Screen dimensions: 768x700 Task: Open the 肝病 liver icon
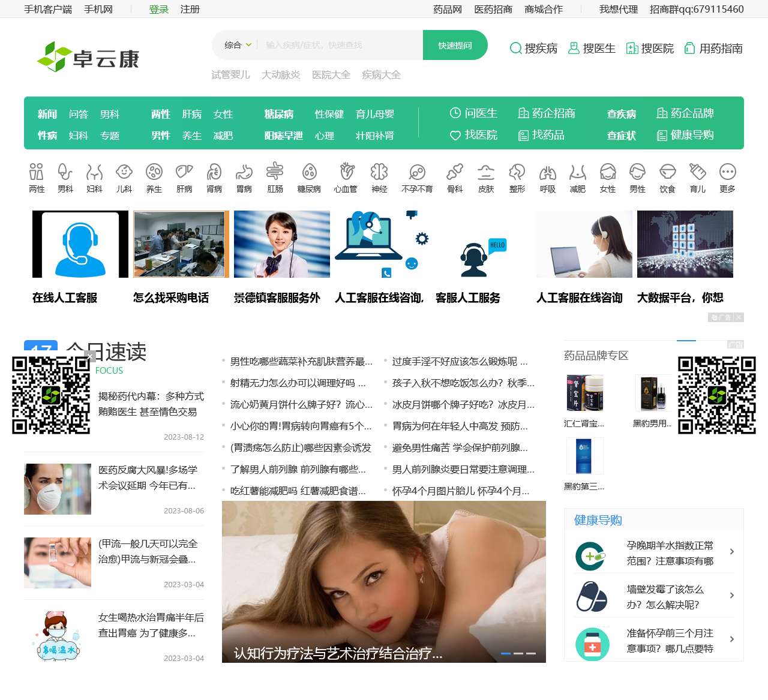pos(184,172)
